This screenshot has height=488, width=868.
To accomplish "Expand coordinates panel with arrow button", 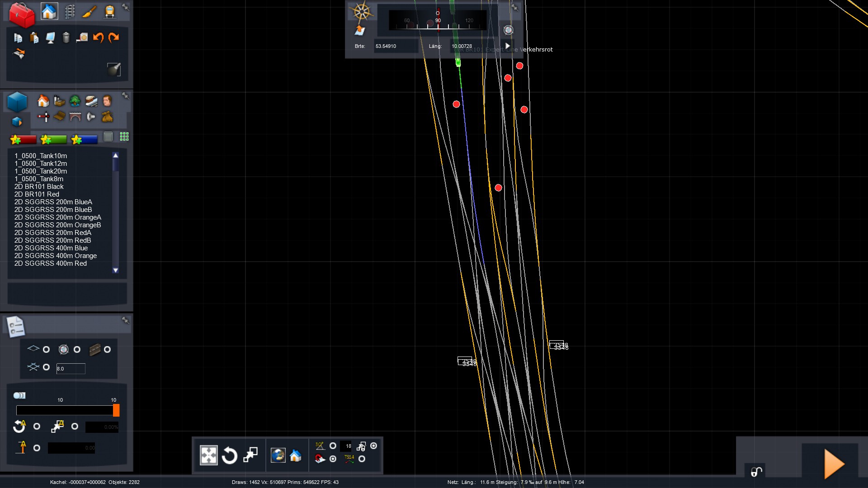I will [x=508, y=46].
